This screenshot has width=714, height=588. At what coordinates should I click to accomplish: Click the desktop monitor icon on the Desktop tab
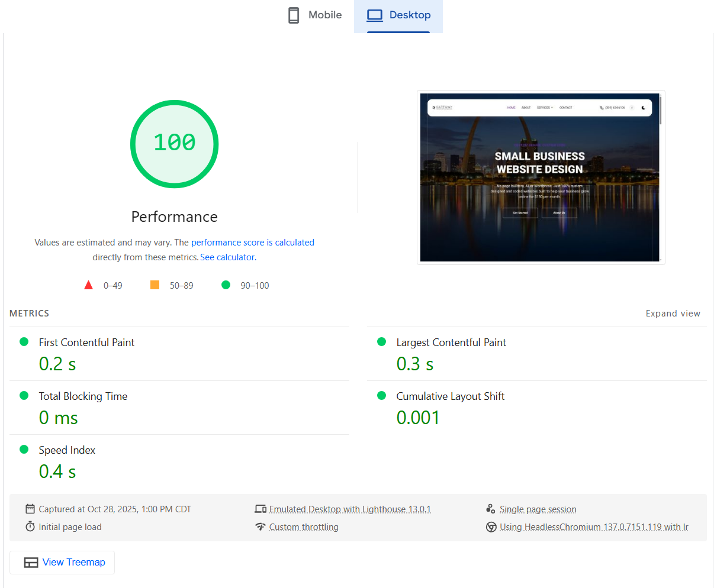(x=375, y=15)
